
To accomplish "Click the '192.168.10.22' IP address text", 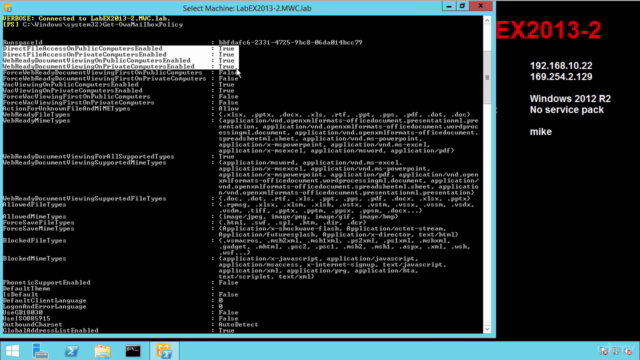I will point(561,66).
